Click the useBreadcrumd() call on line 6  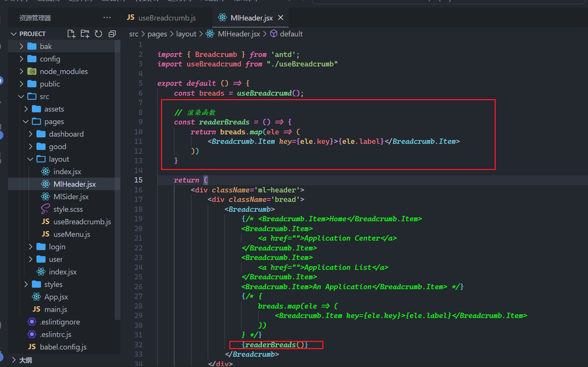click(268, 93)
